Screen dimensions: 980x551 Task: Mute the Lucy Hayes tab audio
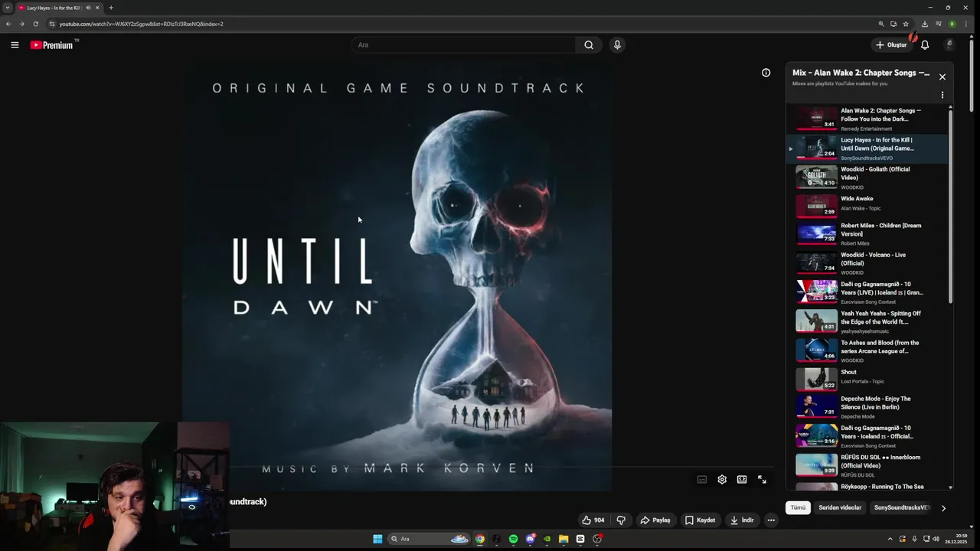pyautogui.click(x=88, y=8)
